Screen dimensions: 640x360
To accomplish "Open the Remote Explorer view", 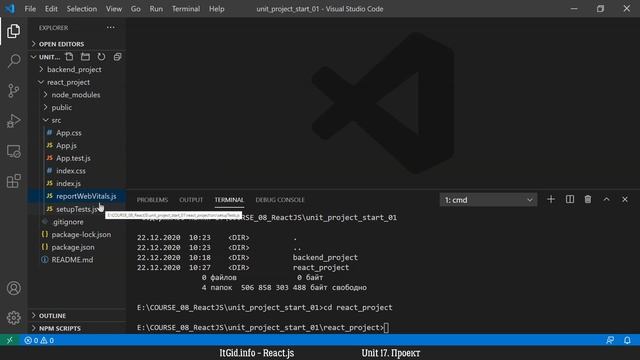I will [13, 151].
